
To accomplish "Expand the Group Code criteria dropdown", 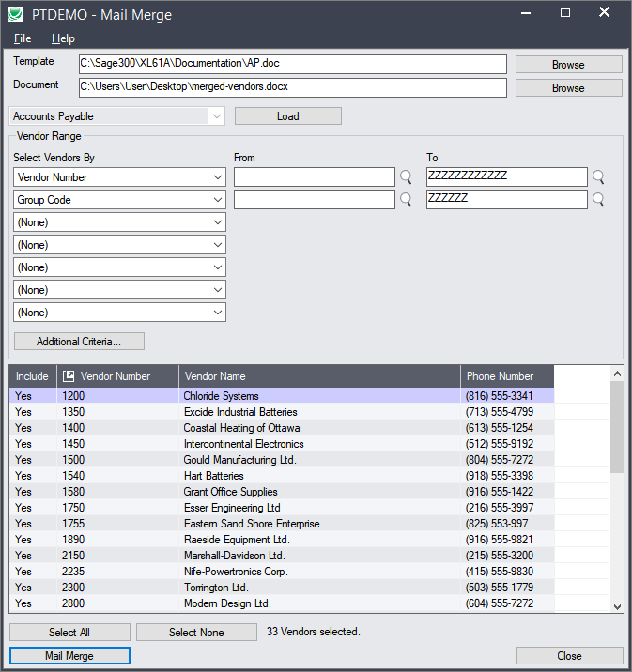I will coord(218,200).
